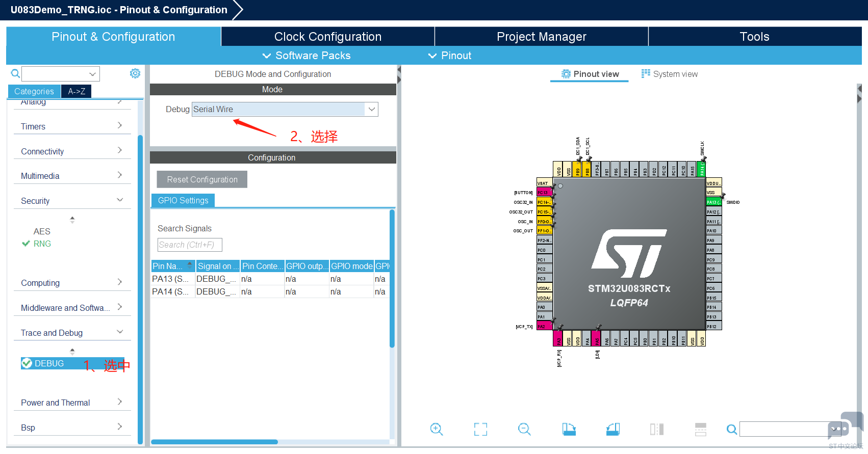Select the PF0 OSC_IN pin
This screenshot has height=454, width=868.
point(544,222)
